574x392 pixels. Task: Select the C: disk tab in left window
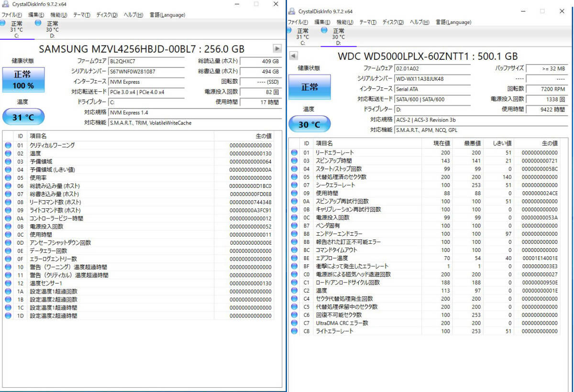[16, 29]
